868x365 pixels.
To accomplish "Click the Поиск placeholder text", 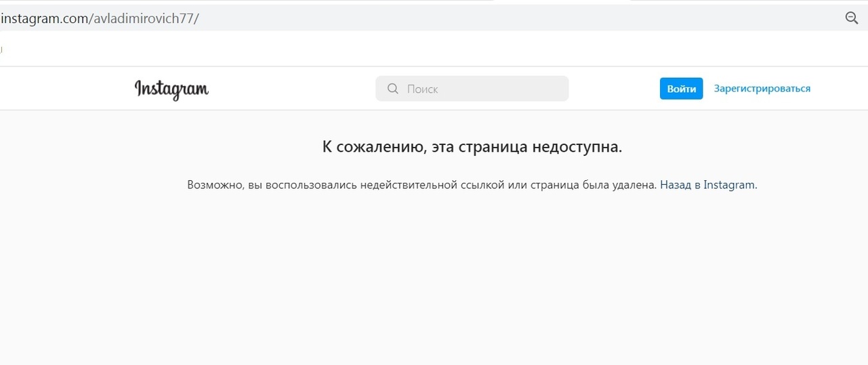I will tap(422, 89).
